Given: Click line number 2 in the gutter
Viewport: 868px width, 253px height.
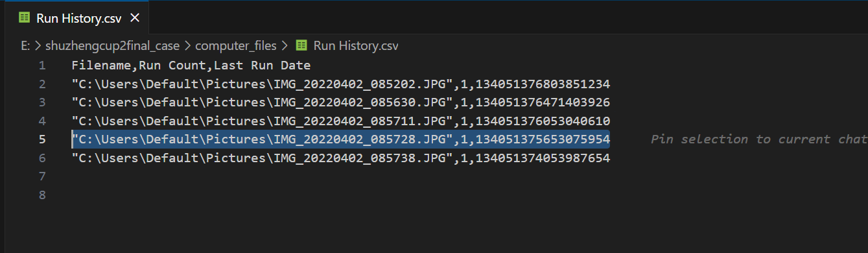Looking at the screenshot, I should click(42, 84).
